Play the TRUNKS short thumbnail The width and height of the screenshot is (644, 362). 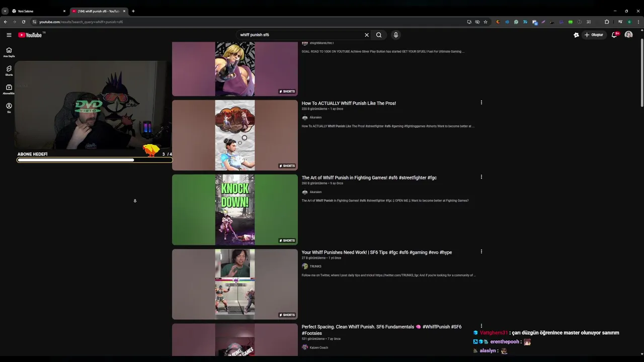(235, 284)
